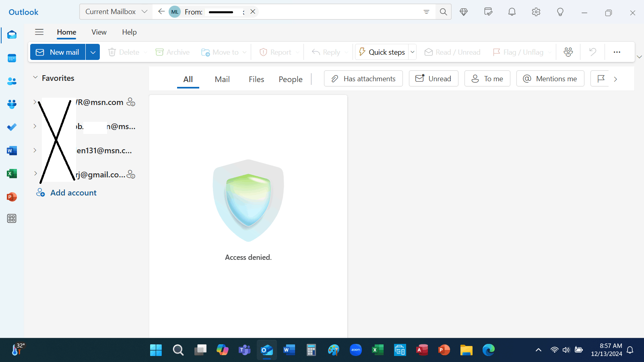Open the To Do checkmark icon
This screenshot has height=362, width=644.
tap(12, 127)
